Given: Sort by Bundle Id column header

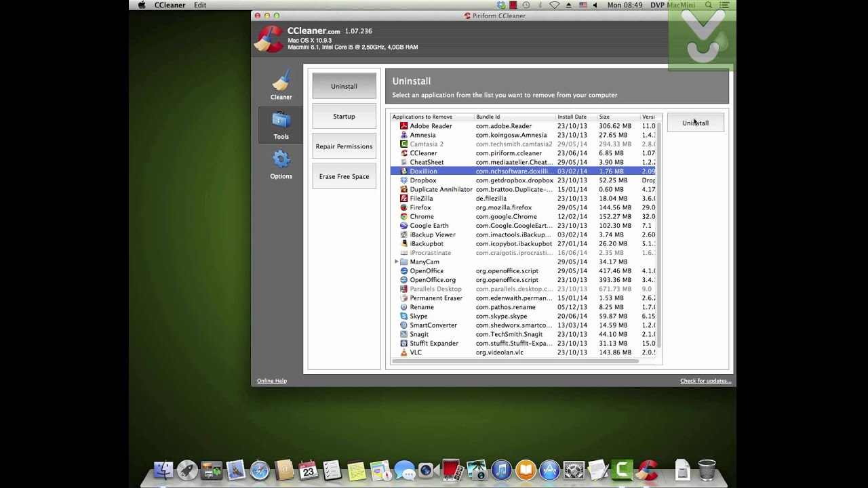Looking at the screenshot, I should 515,117.
